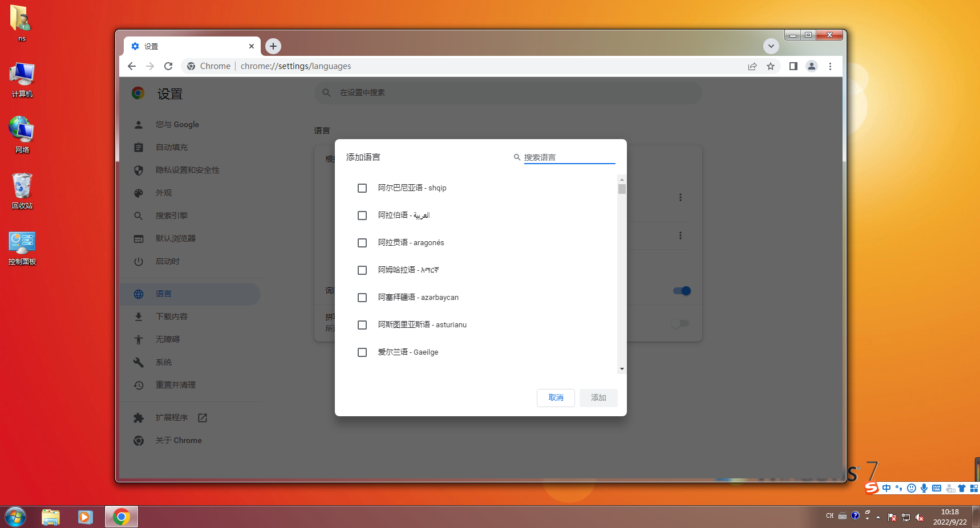The width and height of the screenshot is (980, 528).
Task: Click the Windows Start button
Action: point(15,517)
